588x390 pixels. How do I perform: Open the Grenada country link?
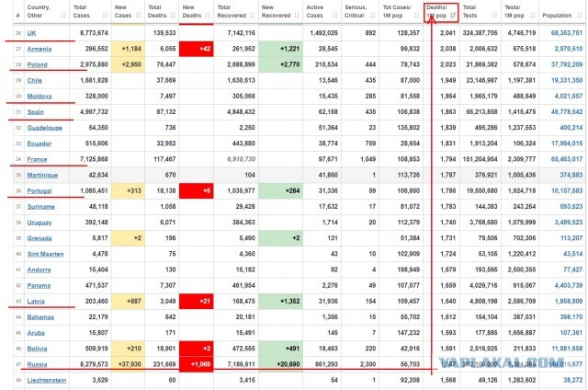(40, 238)
